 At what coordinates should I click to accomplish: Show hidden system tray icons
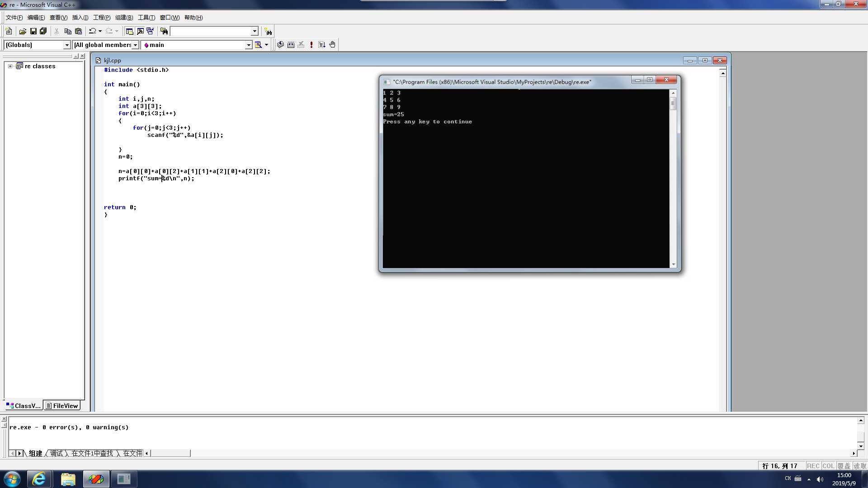[809, 479]
